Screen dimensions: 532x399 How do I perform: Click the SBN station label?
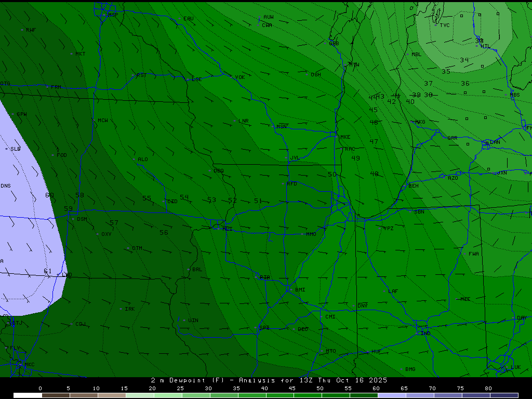(x=419, y=211)
